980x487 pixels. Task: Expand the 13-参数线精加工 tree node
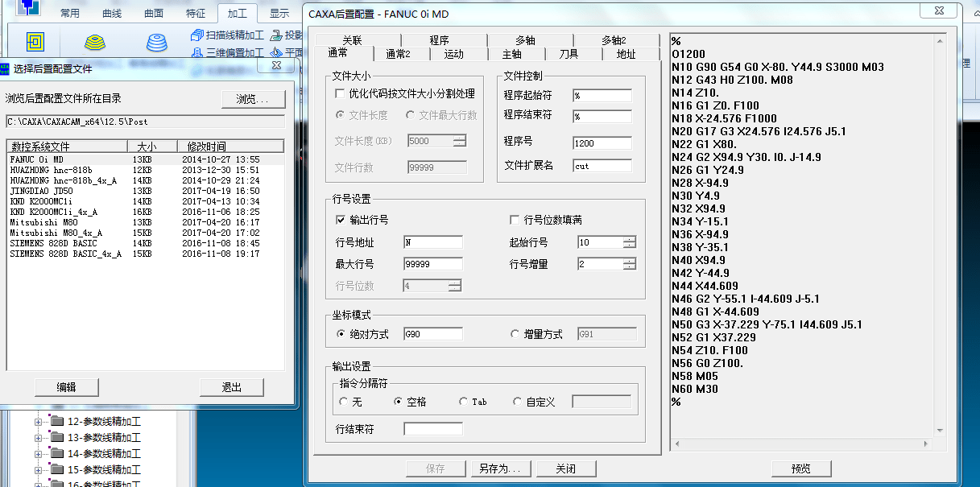(x=37, y=438)
